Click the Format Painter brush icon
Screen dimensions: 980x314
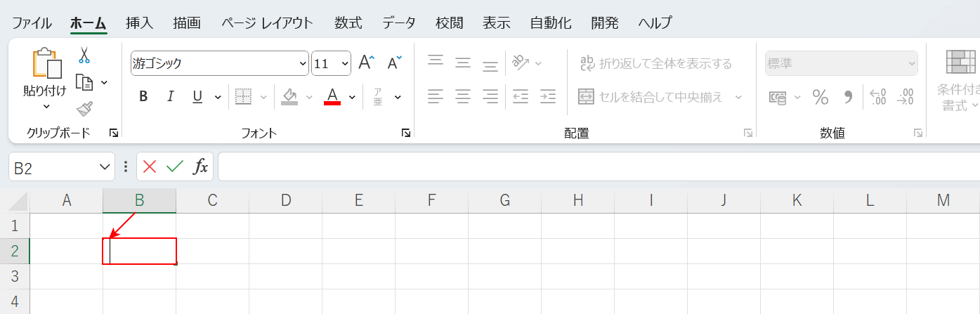point(84,108)
